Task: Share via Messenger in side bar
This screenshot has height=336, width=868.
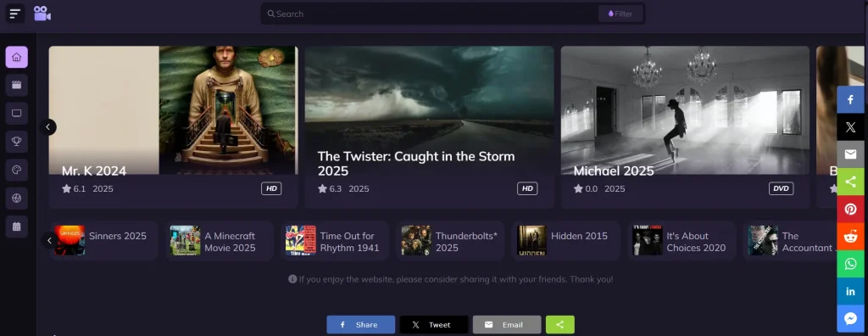Action: (851, 318)
